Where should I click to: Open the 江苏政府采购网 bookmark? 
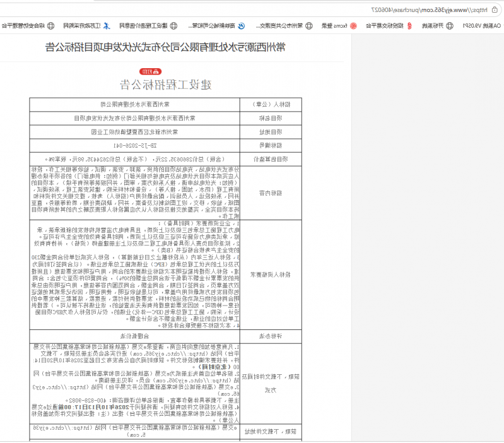pos(86,26)
